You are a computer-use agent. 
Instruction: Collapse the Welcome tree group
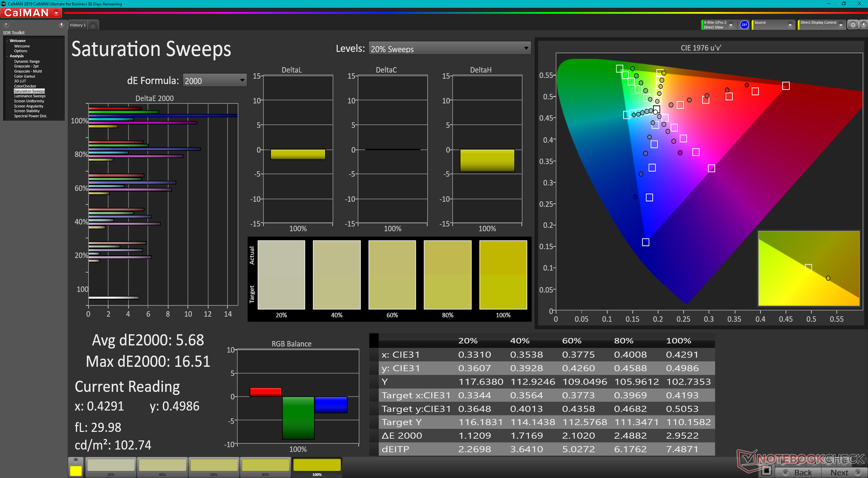(7, 41)
